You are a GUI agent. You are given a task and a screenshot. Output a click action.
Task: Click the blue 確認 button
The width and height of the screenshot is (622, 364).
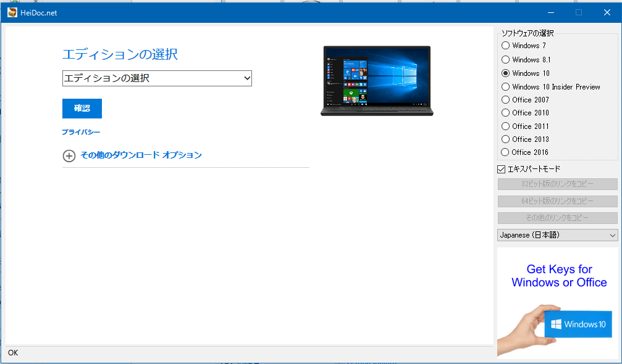coord(82,109)
